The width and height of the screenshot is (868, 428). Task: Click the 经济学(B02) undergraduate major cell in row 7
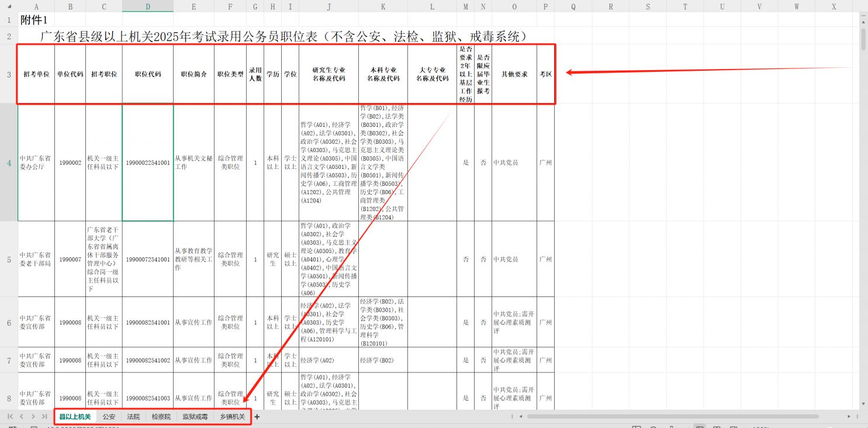pos(383,360)
